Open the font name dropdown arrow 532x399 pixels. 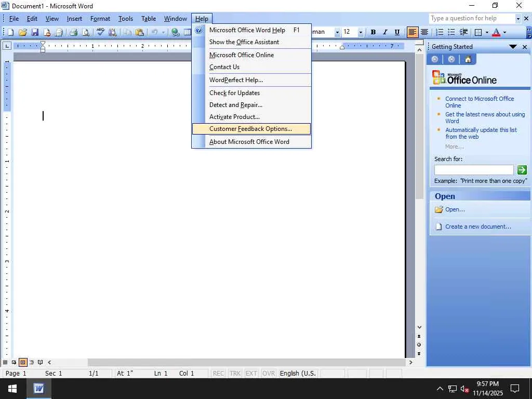[337, 32]
